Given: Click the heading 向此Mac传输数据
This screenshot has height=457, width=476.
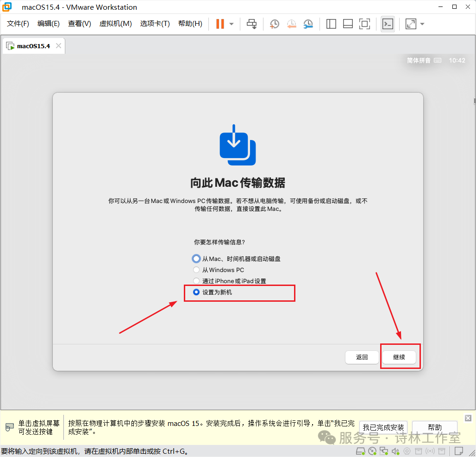Looking at the screenshot, I should (238, 183).
